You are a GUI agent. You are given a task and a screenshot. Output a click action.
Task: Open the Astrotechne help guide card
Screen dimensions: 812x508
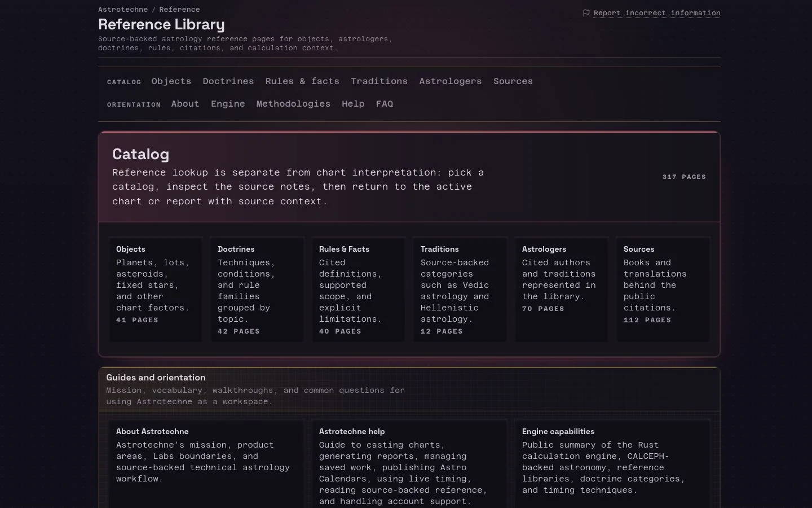point(409,464)
